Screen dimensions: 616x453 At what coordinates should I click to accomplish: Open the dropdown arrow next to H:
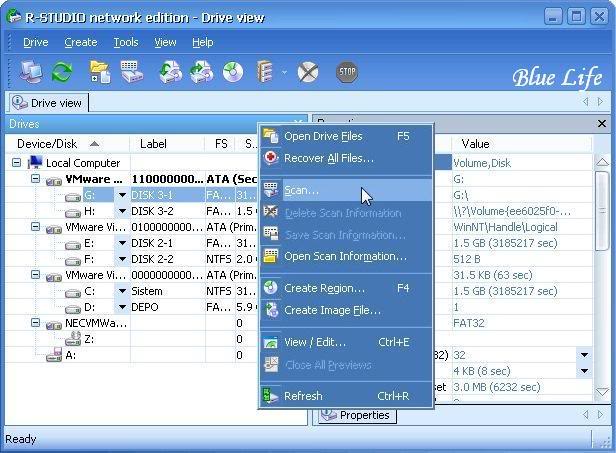point(122,211)
